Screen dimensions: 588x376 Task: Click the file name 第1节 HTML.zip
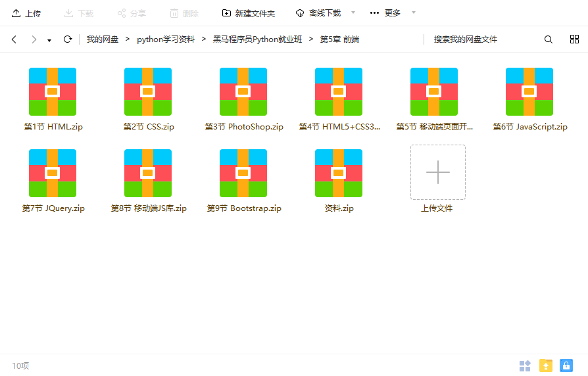point(53,127)
